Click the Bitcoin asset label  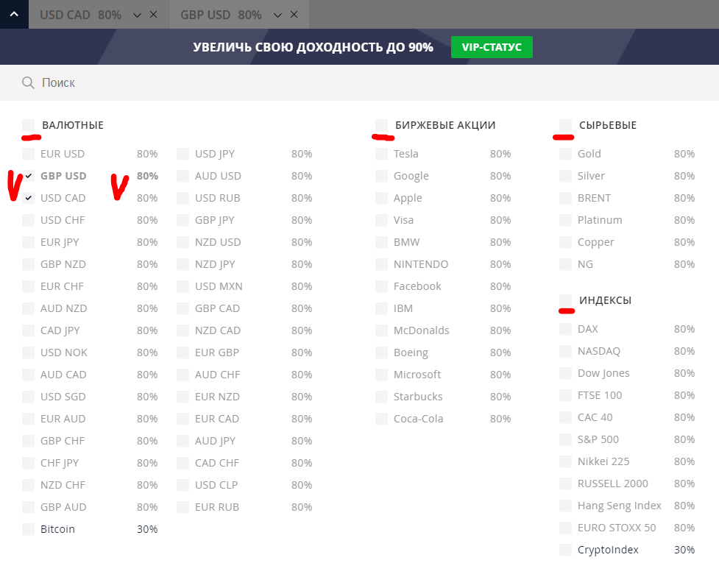57,529
